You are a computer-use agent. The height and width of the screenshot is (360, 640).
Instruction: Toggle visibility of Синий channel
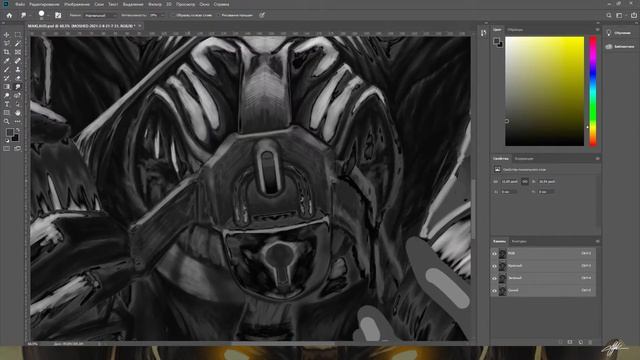coord(494,291)
